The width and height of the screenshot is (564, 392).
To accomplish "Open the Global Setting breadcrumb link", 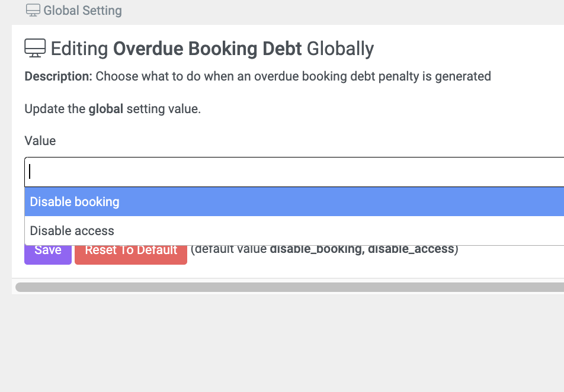I will coord(82,11).
